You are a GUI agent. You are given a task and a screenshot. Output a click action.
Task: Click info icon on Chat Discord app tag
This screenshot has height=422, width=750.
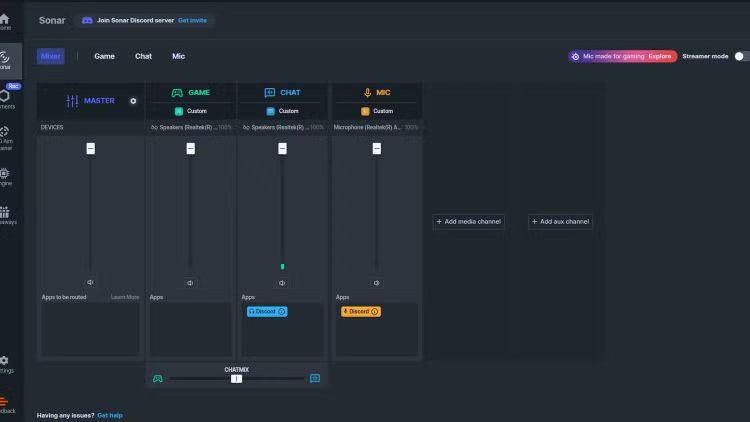[282, 312]
